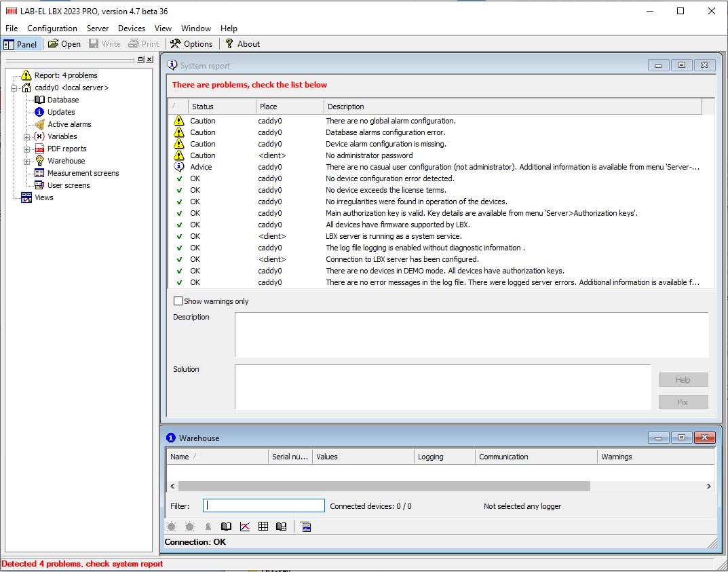The width and height of the screenshot is (728, 572).
Task: Expand the PDF reports tree node
Action: point(27,149)
